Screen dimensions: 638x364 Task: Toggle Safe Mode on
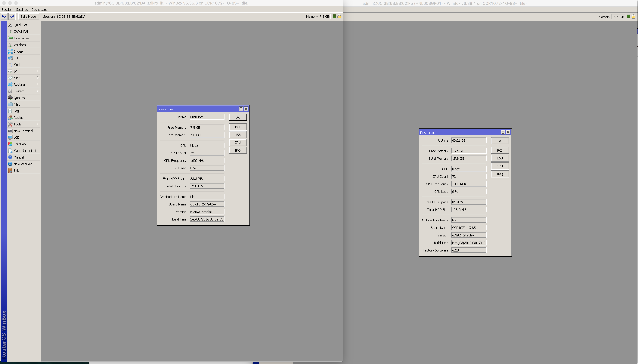28,17
